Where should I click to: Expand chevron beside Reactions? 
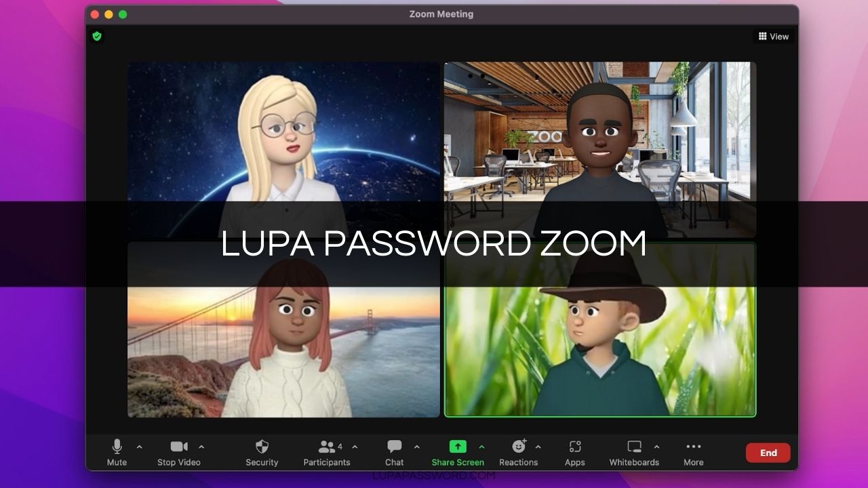pyautogui.click(x=538, y=447)
